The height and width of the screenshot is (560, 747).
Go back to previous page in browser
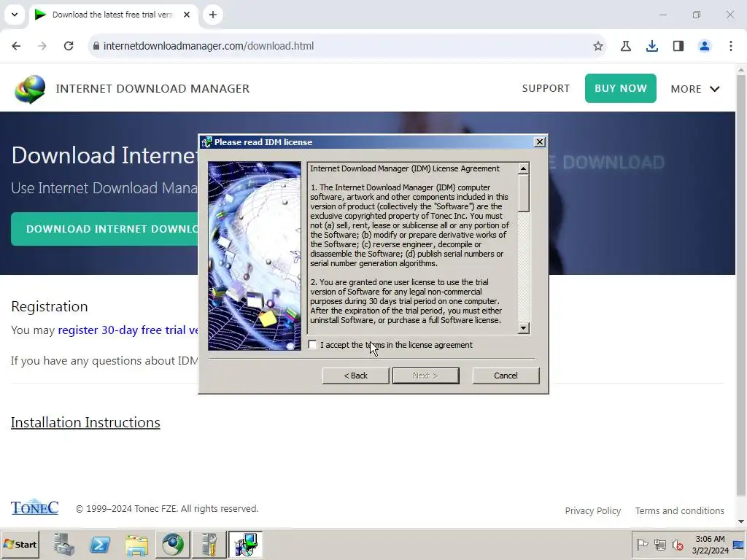tap(16, 46)
